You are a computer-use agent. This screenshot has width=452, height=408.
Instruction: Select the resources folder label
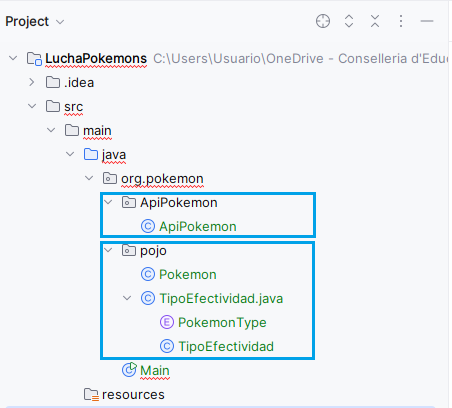tap(133, 395)
